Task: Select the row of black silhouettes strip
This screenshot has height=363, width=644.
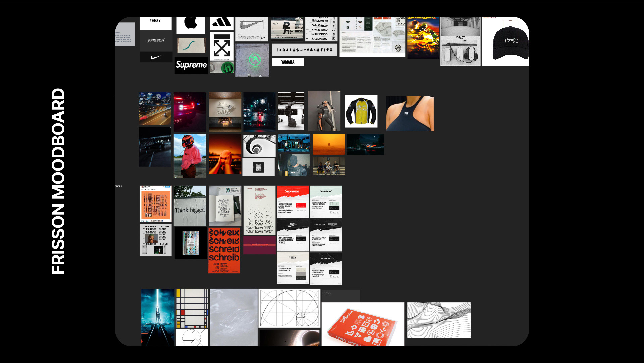Action: (305, 50)
